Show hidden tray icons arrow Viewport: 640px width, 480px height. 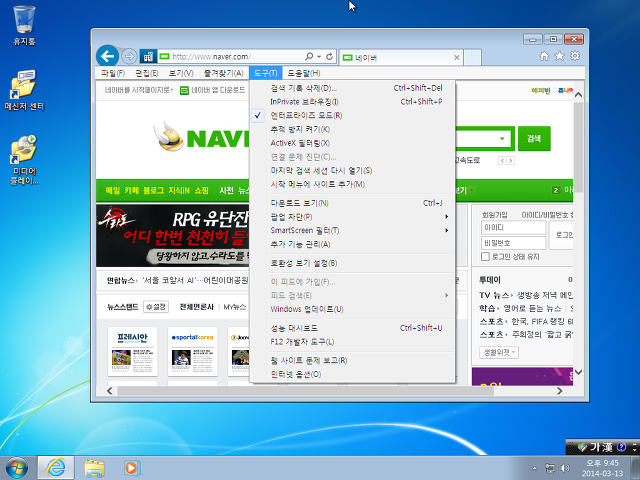pos(534,468)
